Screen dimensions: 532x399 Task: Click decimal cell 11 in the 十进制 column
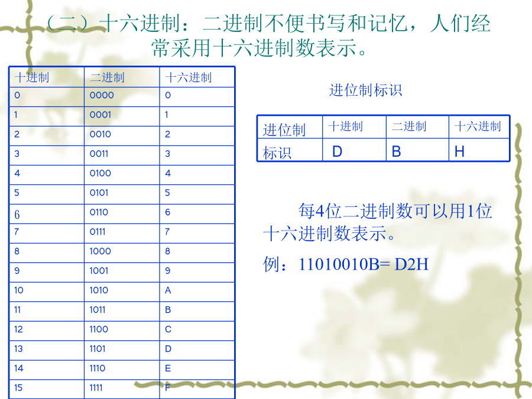(47, 312)
